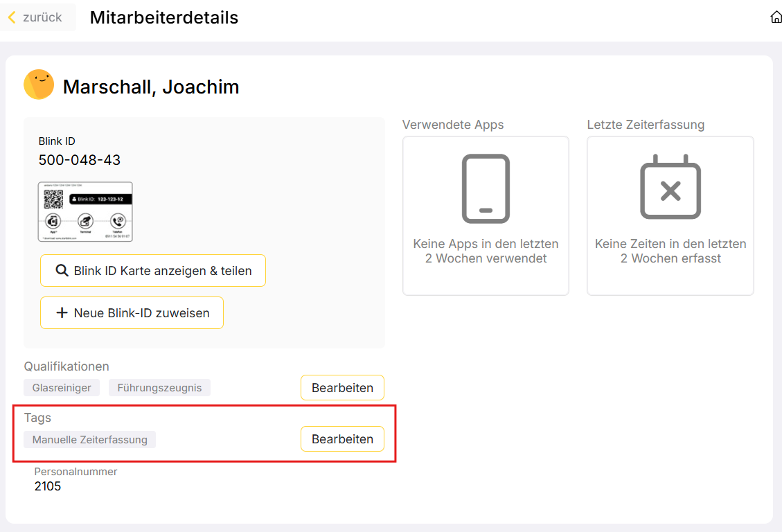The height and width of the screenshot is (532, 782).
Task: Click the yellow back chevron icon
Action: [x=12, y=17]
